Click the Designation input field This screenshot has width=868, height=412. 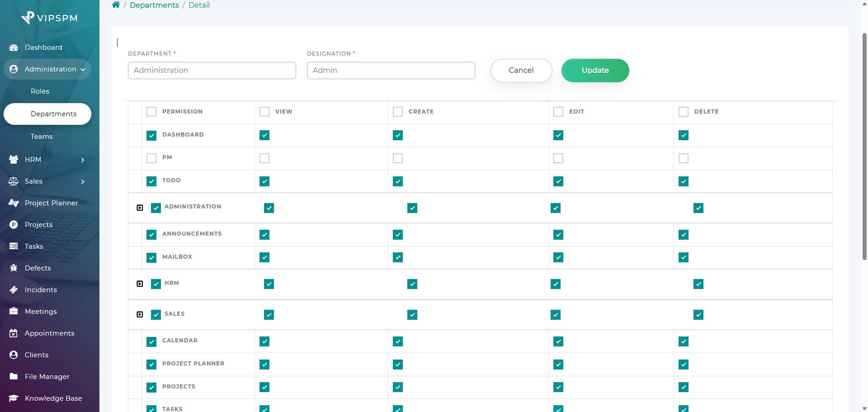pyautogui.click(x=391, y=71)
